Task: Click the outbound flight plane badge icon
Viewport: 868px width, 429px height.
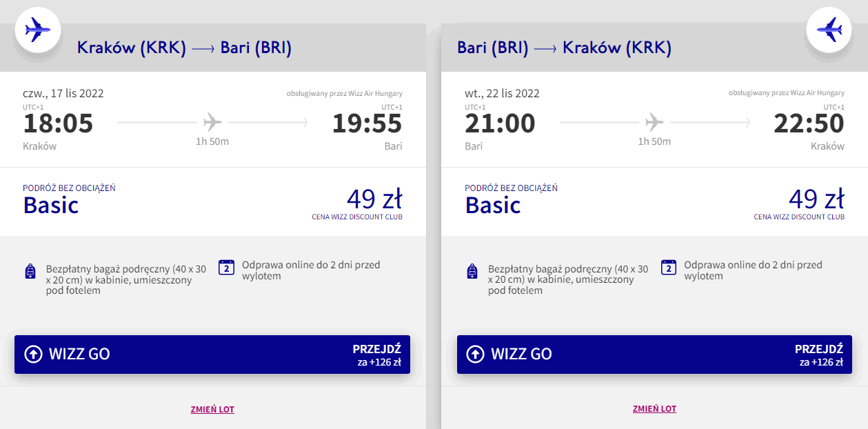Action: 38,30
